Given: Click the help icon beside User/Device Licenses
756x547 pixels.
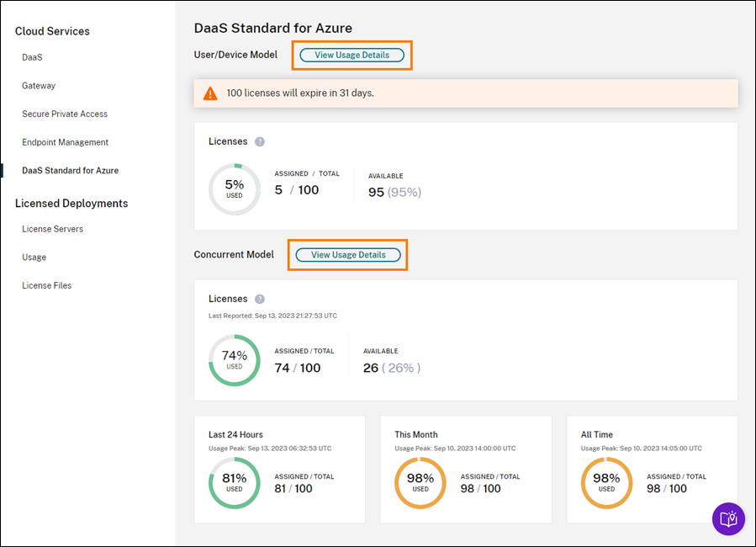Looking at the screenshot, I should (260, 141).
